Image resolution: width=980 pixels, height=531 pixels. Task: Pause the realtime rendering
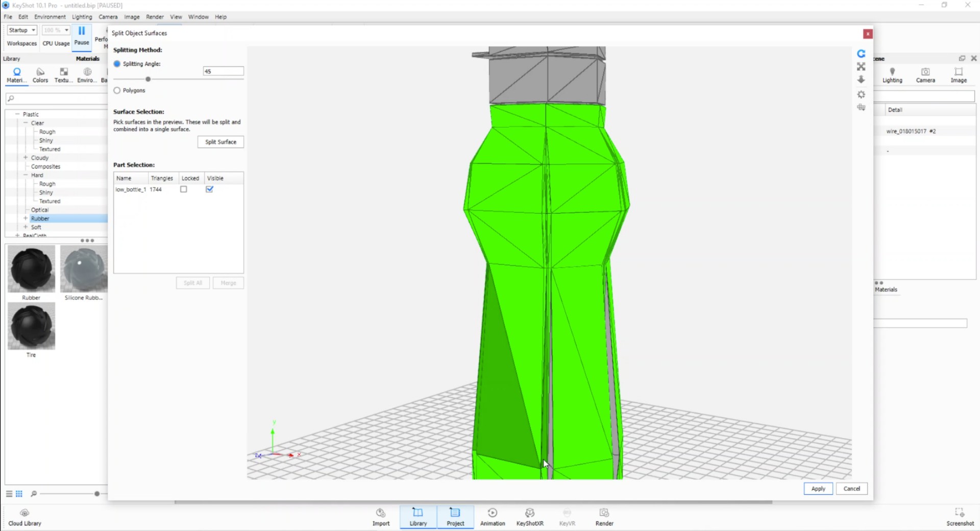coord(81,36)
